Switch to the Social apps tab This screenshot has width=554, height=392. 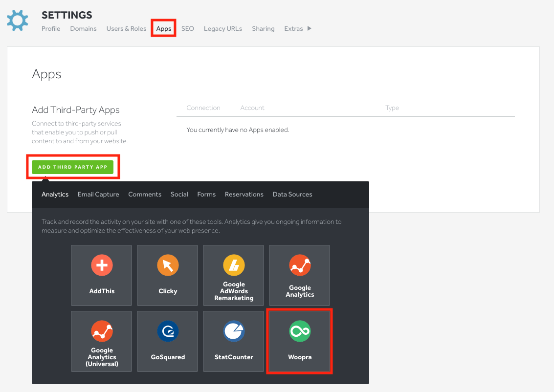[179, 195]
